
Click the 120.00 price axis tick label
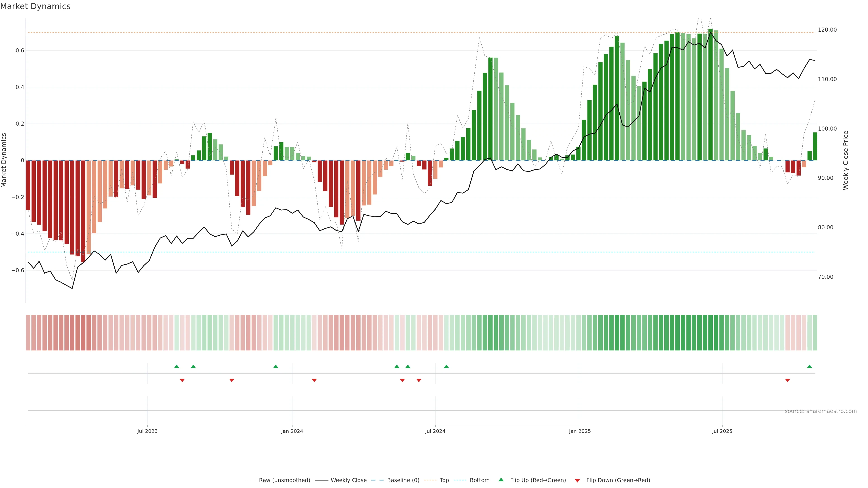[x=827, y=30]
